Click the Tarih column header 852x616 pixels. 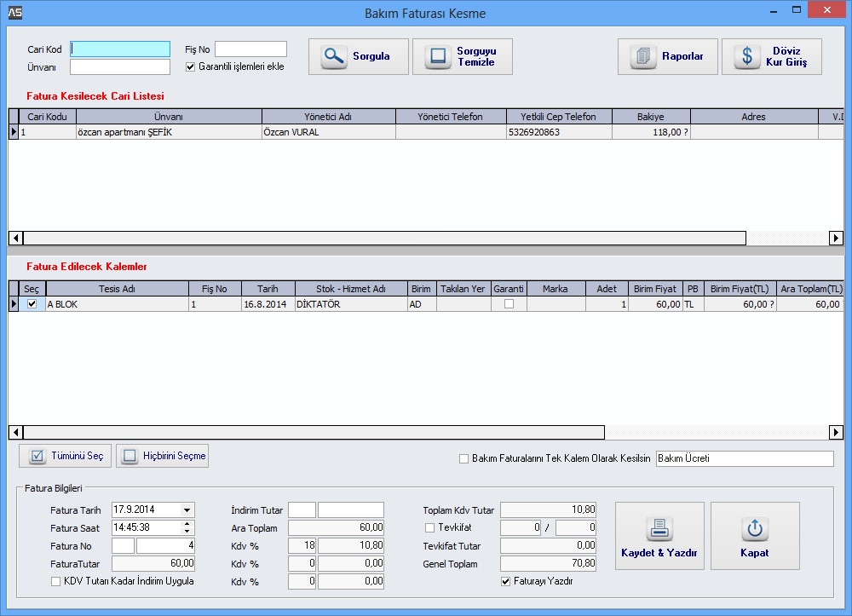[268, 289]
